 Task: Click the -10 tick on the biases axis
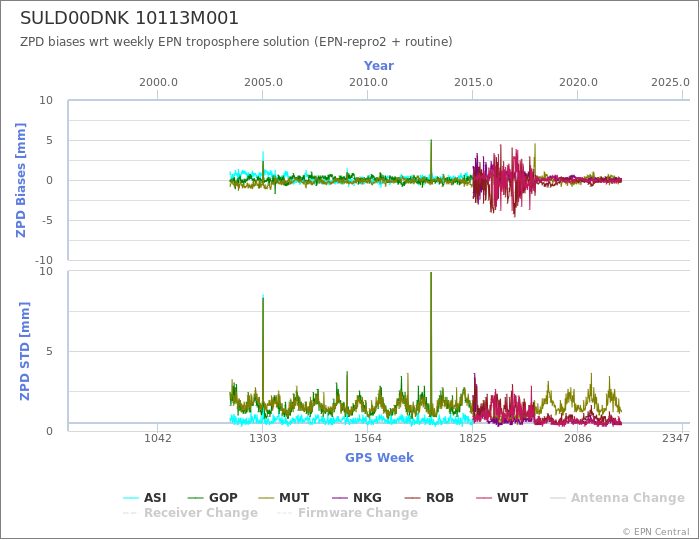(44, 260)
